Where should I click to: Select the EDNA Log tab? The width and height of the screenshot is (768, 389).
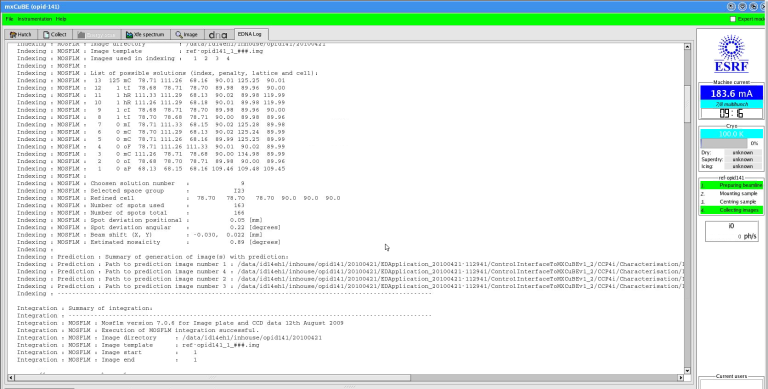(x=251, y=34)
